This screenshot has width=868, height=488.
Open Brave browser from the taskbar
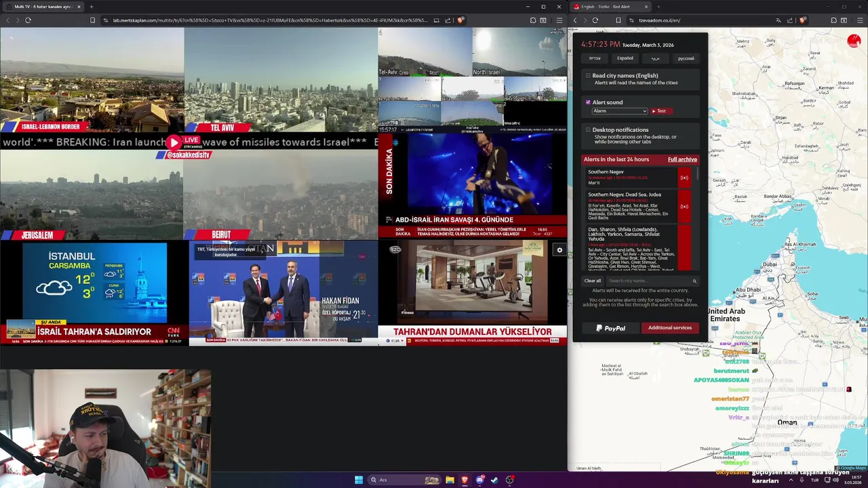point(465,480)
